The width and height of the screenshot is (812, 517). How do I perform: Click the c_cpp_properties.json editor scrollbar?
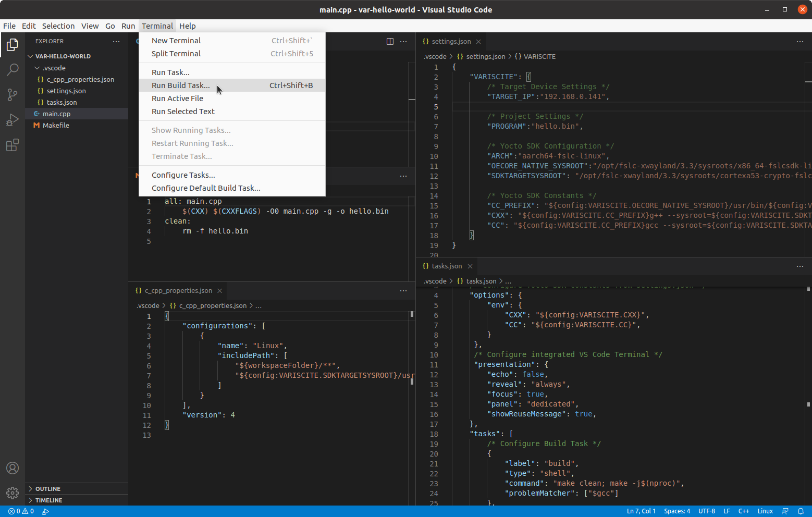tap(412, 409)
